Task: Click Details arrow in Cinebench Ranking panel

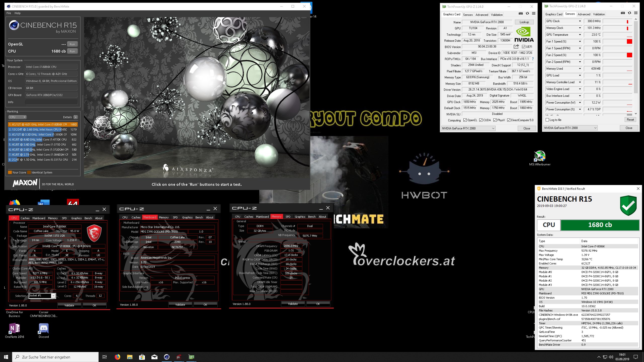Action: click(75, 117)
